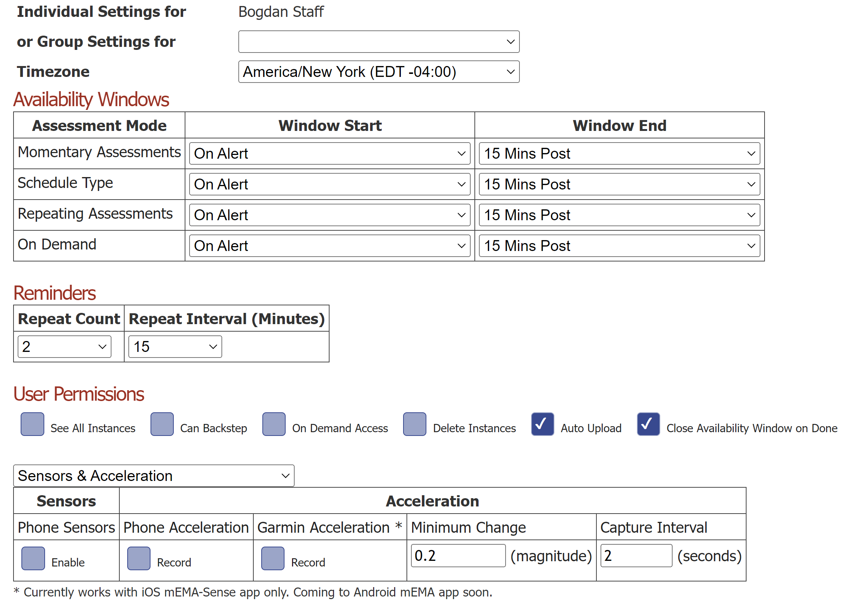The height and width of the screenshot is (616, 849).
Task: Check the Can Backstep permission
Action: [162, 424]
